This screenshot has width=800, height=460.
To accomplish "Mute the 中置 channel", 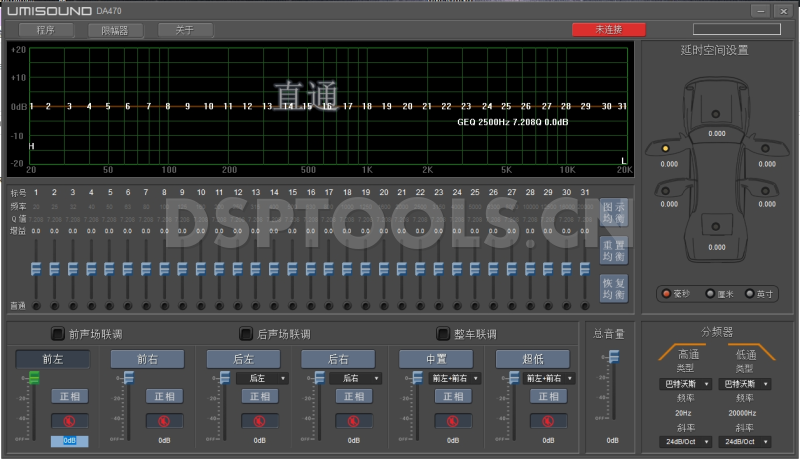I will [453, 421].
